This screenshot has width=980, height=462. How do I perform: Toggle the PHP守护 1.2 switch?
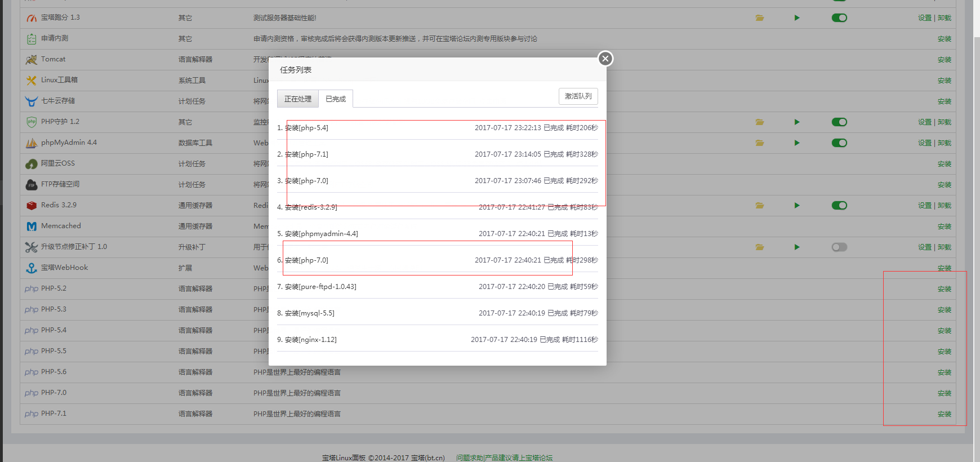click(x=839, y=122)
